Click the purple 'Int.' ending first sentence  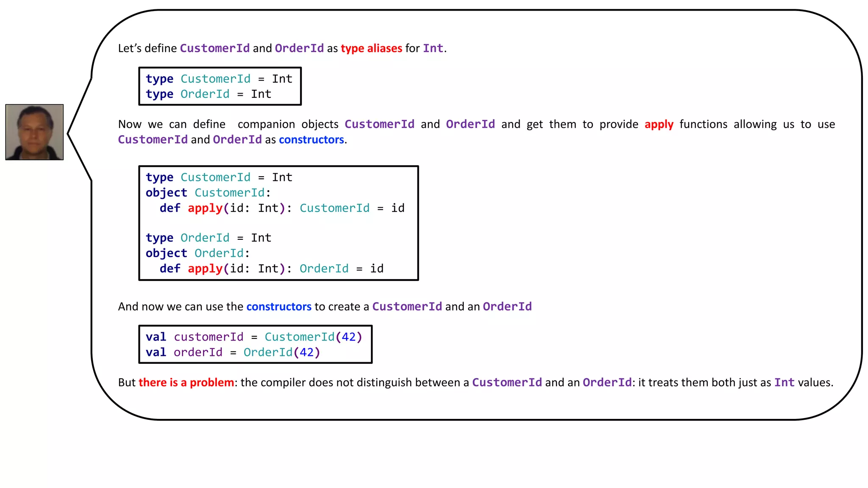pos(434,48)
